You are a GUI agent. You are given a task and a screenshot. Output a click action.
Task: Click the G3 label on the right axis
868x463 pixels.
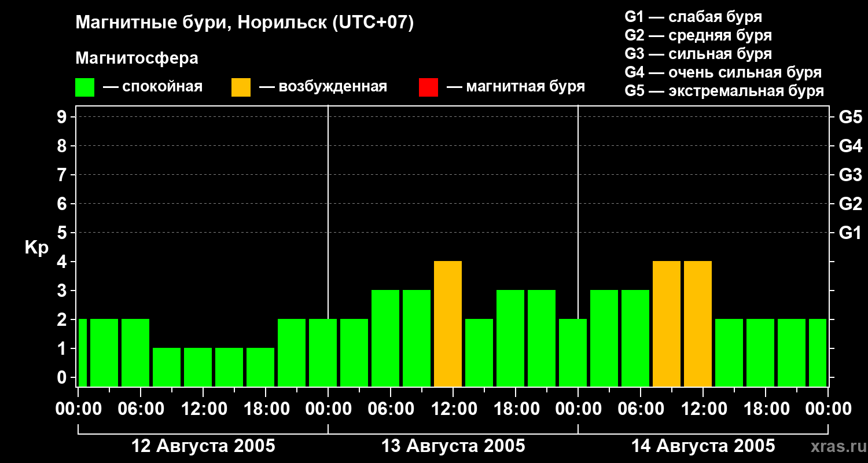(850, 175)
